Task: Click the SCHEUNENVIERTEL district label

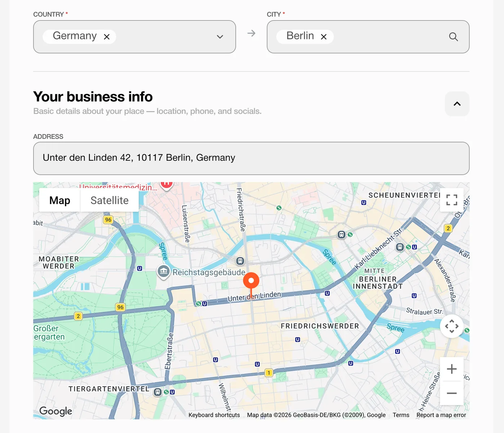Action: pyautogui.click(x=404, y=195)
